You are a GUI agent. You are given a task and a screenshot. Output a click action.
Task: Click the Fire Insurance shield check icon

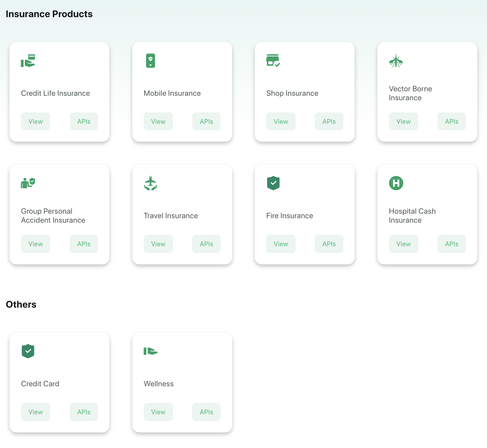click(273, 183)
